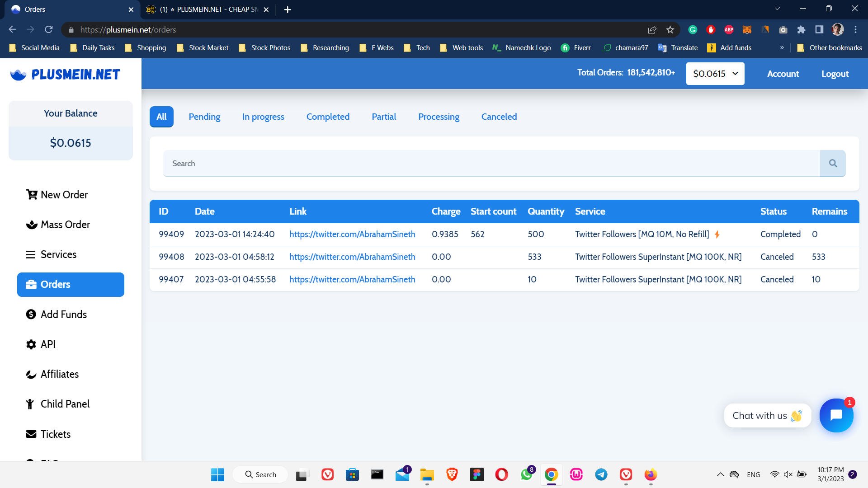The width and height of the screenshot is (868, 488).
Task: Toggle the browser side panel
Action: pos(819,30)
